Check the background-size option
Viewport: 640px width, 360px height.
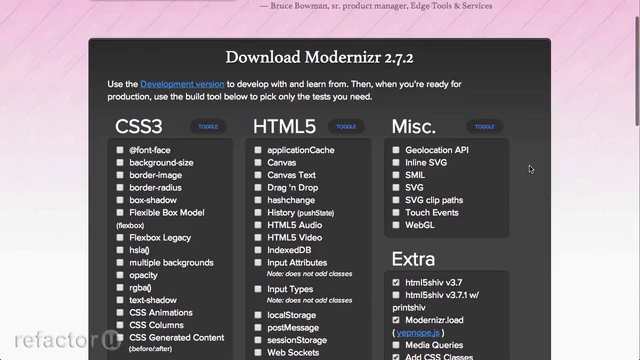120,162
